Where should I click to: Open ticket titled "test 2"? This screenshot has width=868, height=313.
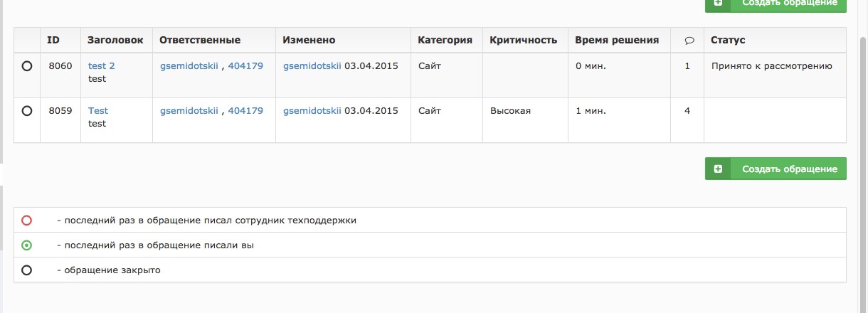click(x=101, y=66)
